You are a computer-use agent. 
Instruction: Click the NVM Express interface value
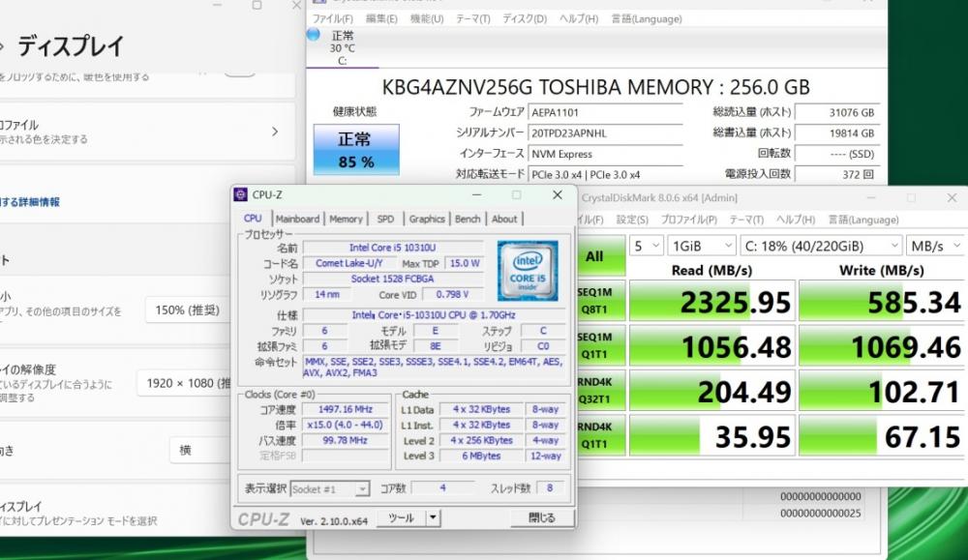(606, 154)
